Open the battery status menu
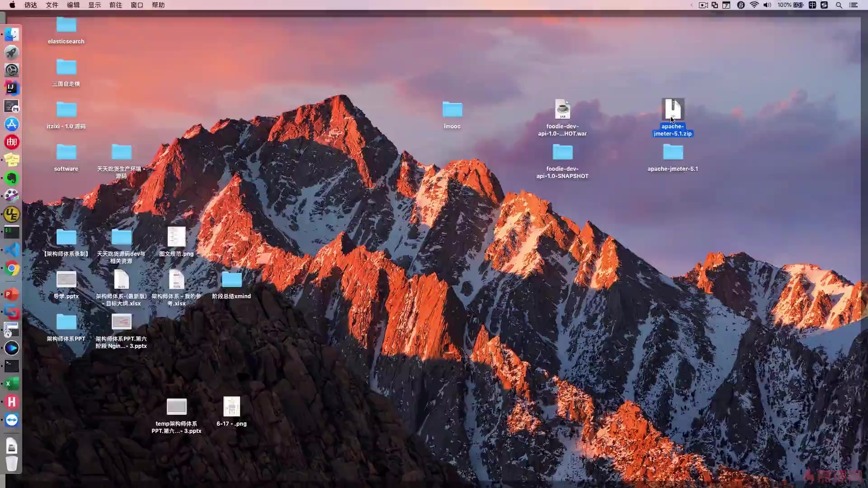Image resolution: width=868 pixels, height=488 pixels. pos(798,5)
